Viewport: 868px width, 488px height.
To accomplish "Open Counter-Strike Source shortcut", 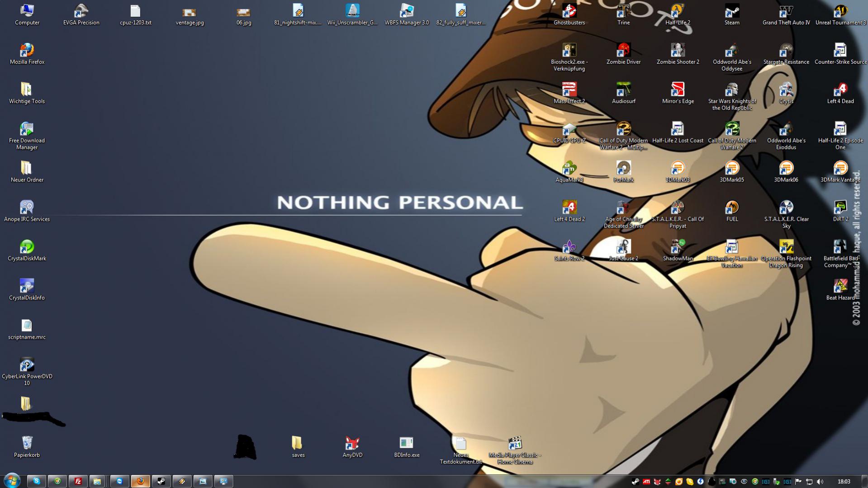I will (840, 53).
